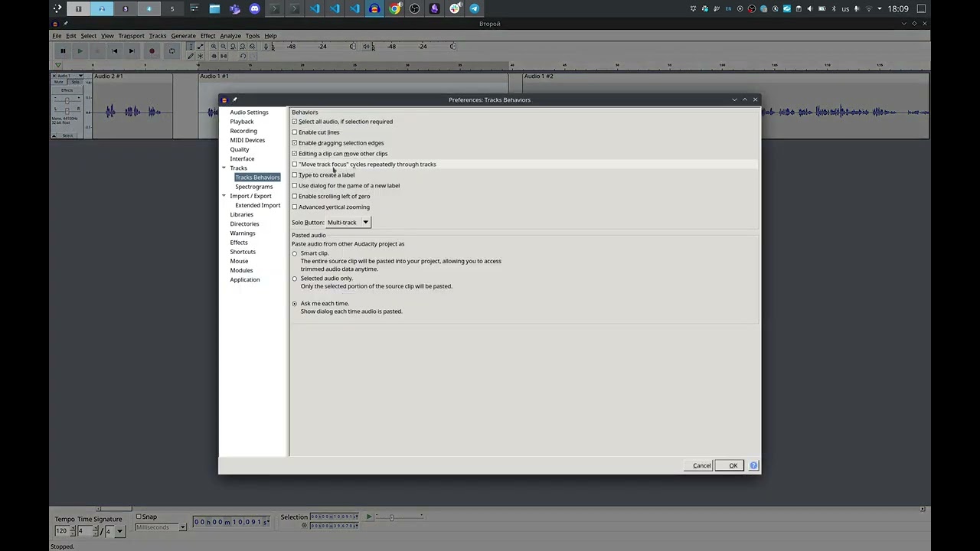This screenshot has height=551, width=980.
Task: Toggle the Loop button in transport toolbar
Action: pos(171,51)
